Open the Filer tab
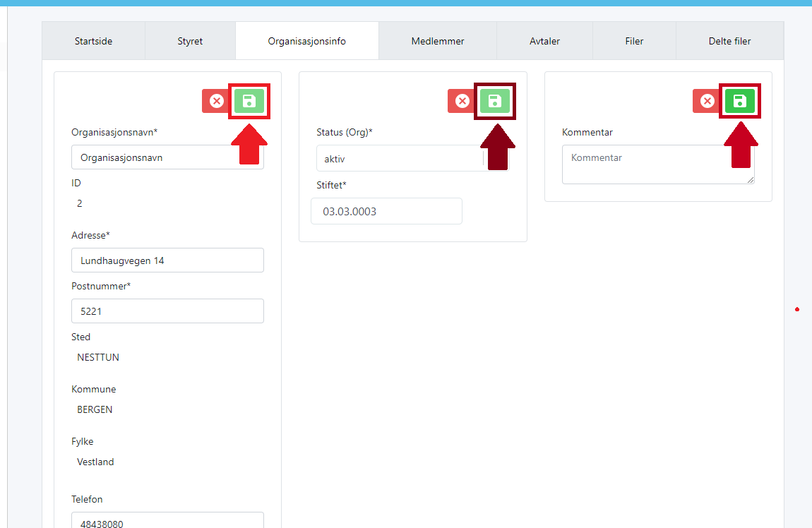The width and height of the screenshot is (812, 528). click(x=634, y=41)
